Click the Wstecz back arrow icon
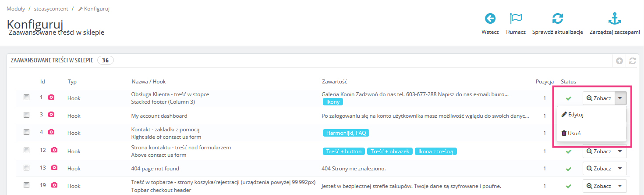The image size is (644, 195). click(x=490, y=19)
